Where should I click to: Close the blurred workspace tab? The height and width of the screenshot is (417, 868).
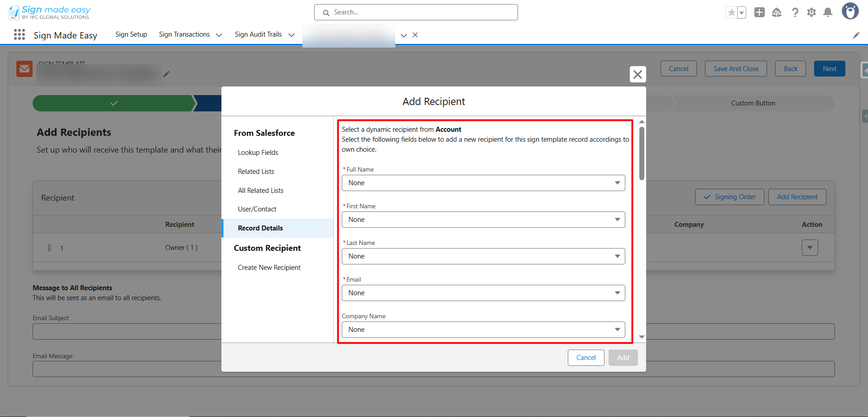point(415,35)
